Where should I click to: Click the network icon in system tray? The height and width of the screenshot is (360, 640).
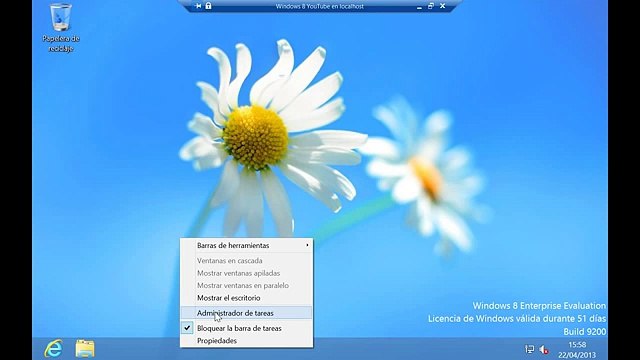tap(529, 349)
